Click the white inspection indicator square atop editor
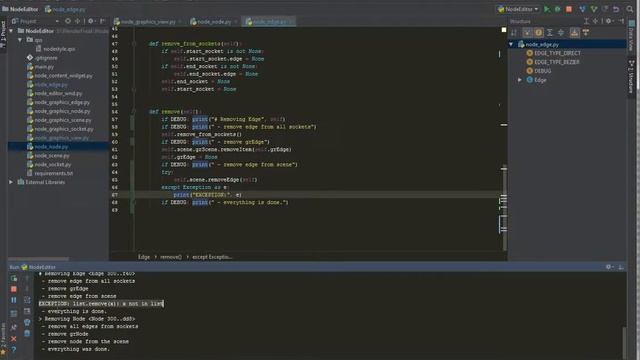Screen dimensions: 640x360 504,30
